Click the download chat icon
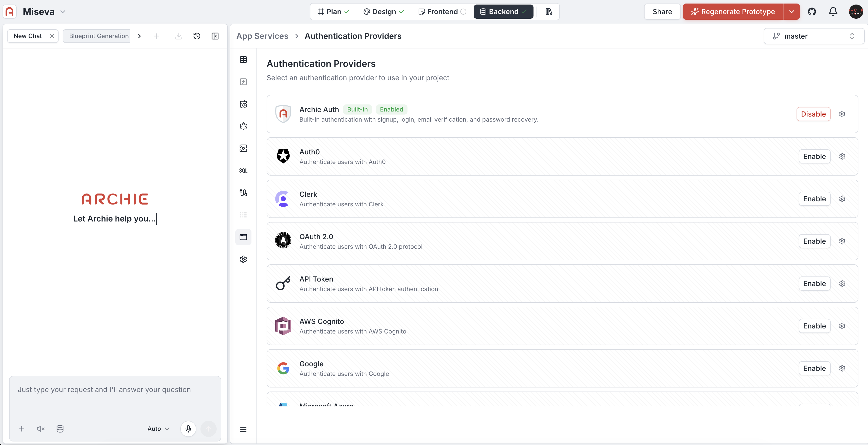The width and height of the screenshot is (868, 445). (178, 36)
